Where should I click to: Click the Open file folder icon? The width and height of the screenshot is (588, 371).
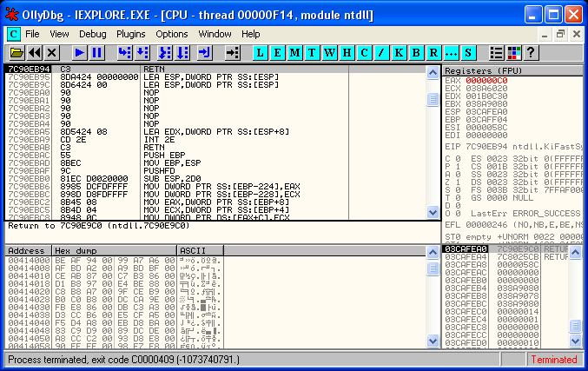(17, 53)
